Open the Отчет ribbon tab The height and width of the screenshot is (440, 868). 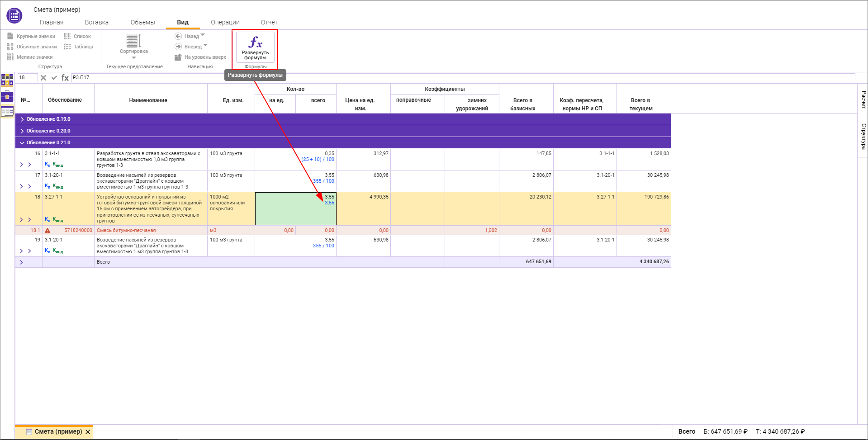coord(269,22)
